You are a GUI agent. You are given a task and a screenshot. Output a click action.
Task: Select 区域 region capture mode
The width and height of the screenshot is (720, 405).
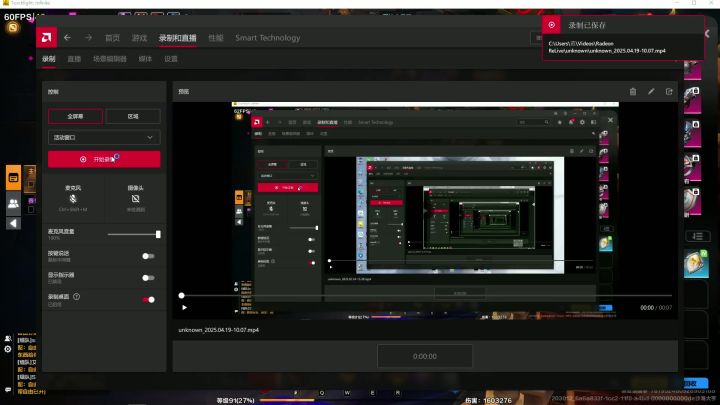[x=133, y=116]
